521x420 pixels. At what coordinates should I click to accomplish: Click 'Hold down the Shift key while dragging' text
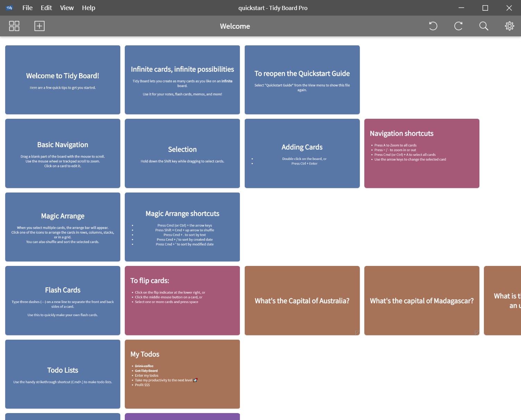pos(182,161)
